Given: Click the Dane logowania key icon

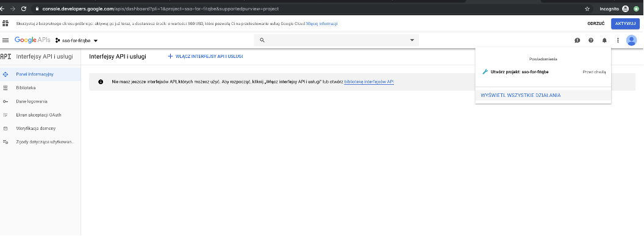Looking at the screenshot, I should (x=5, y=101).
